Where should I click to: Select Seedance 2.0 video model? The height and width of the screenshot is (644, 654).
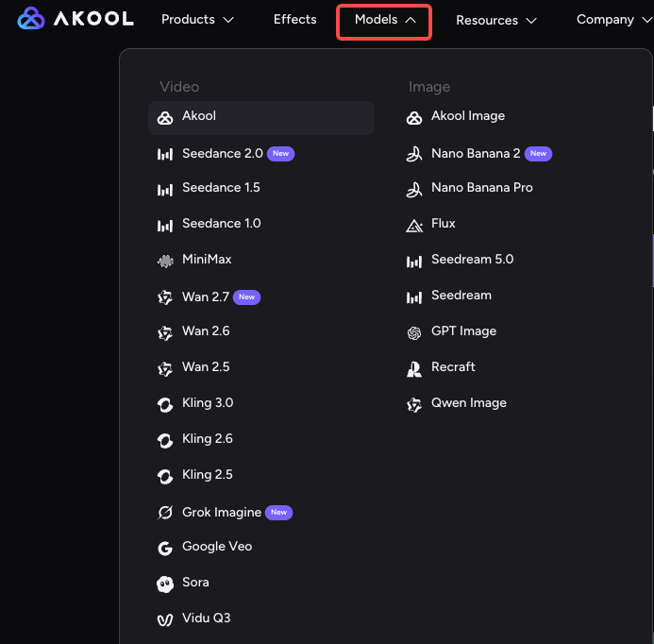point(223,153)
